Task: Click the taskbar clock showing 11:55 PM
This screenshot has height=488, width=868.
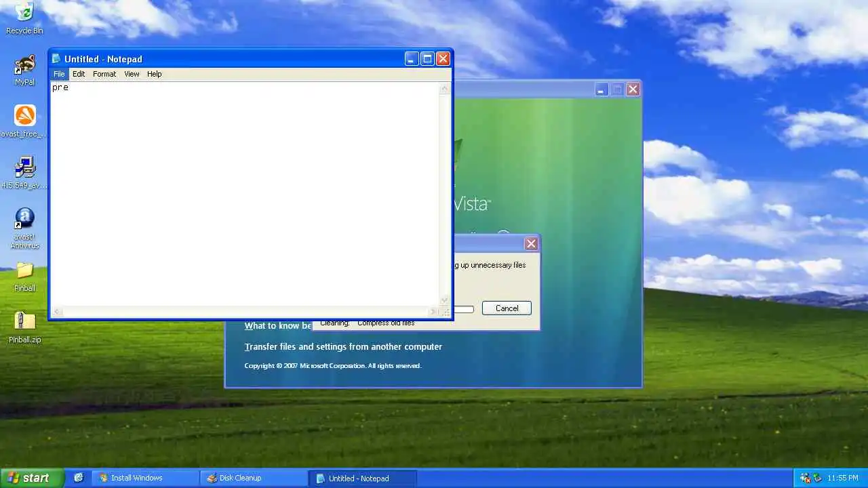Action: [x=842, y=478]
